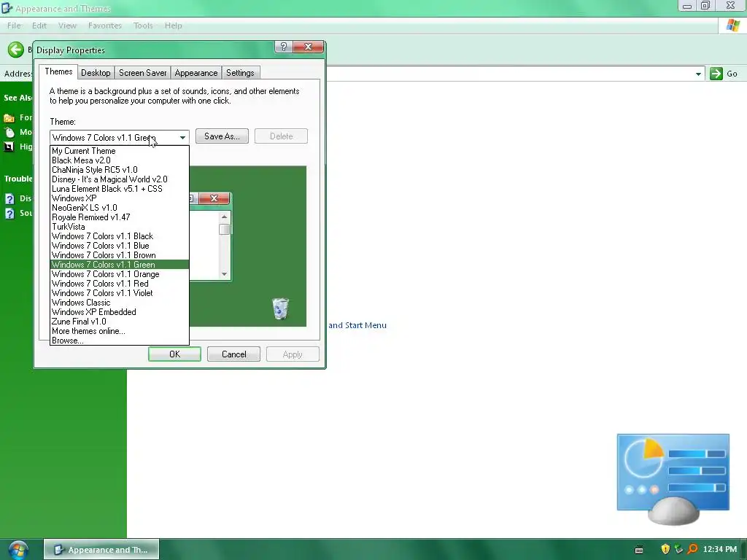Click the Cancel button
Screen dimensions: 747x560
233,354
